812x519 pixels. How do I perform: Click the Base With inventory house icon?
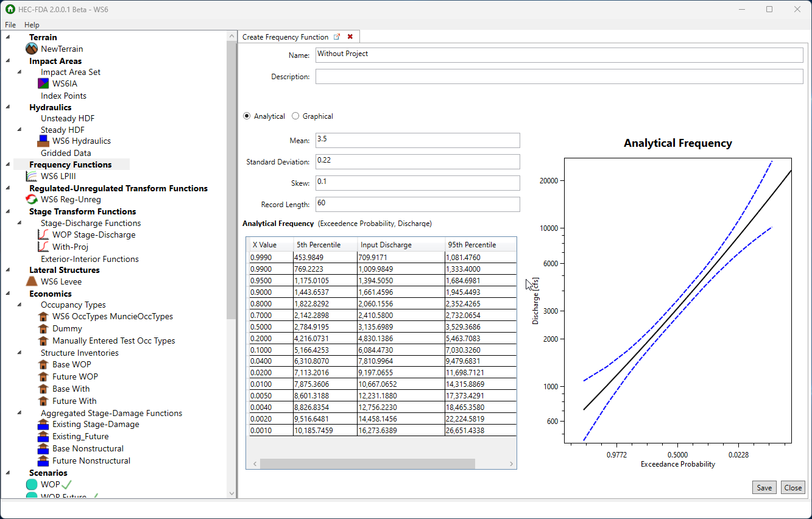[43, 389]
